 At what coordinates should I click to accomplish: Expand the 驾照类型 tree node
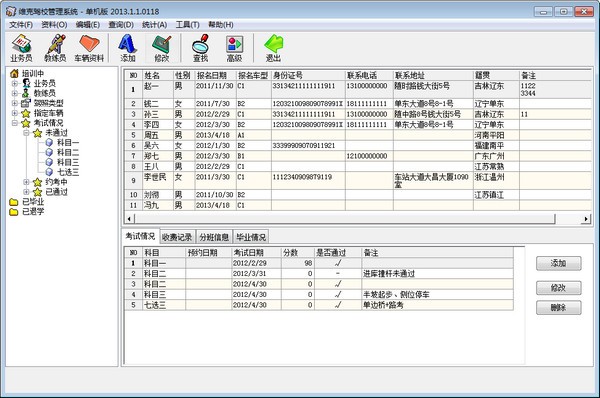[x=15, y=103]
